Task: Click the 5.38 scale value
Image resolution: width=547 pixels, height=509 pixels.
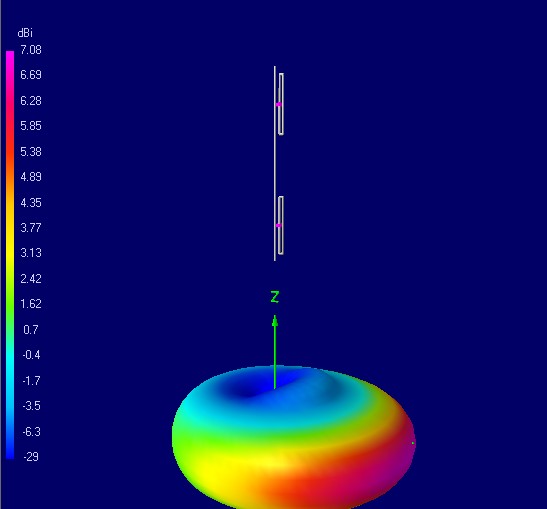Action: point(31,152)
